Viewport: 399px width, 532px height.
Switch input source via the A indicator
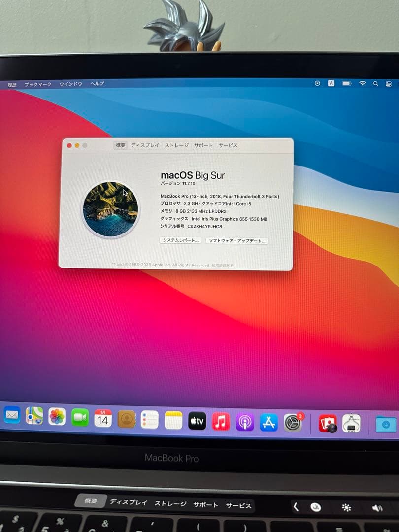click(x=332, y=83)
